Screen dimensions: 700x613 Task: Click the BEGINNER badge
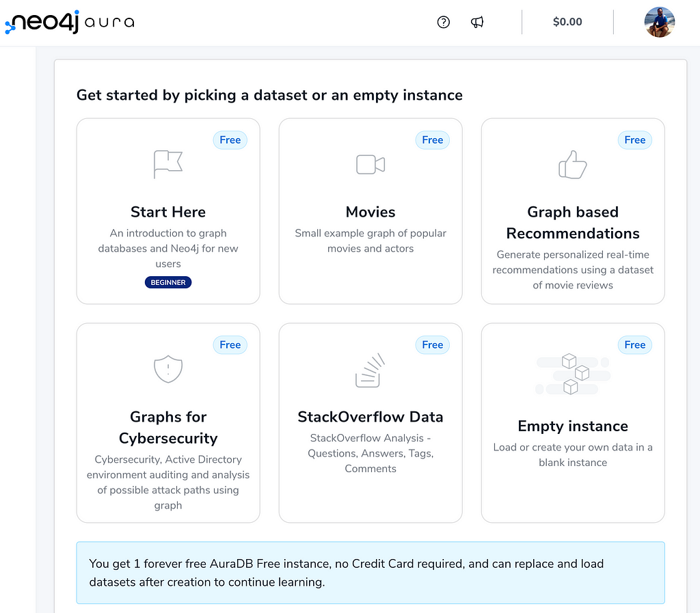[168, 282]
